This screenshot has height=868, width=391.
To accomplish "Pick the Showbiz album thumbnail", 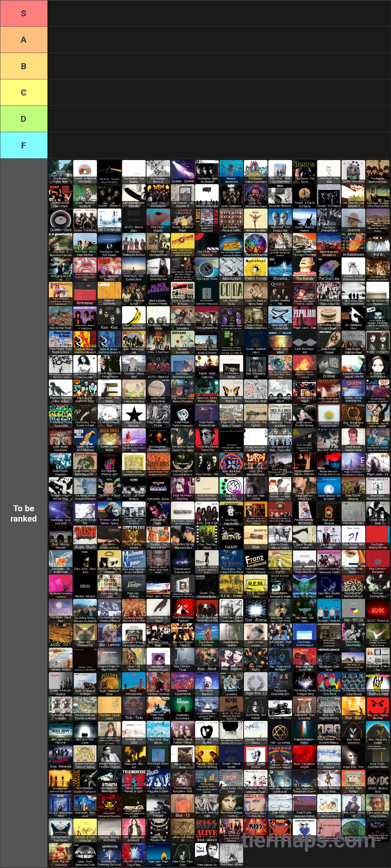I will (x=280, y=270).
